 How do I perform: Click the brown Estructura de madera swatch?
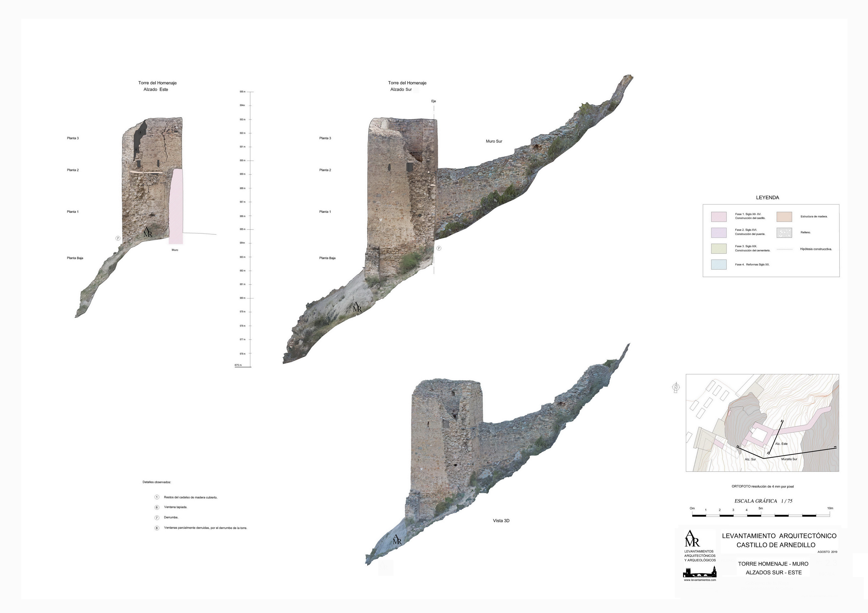point(784,216)
